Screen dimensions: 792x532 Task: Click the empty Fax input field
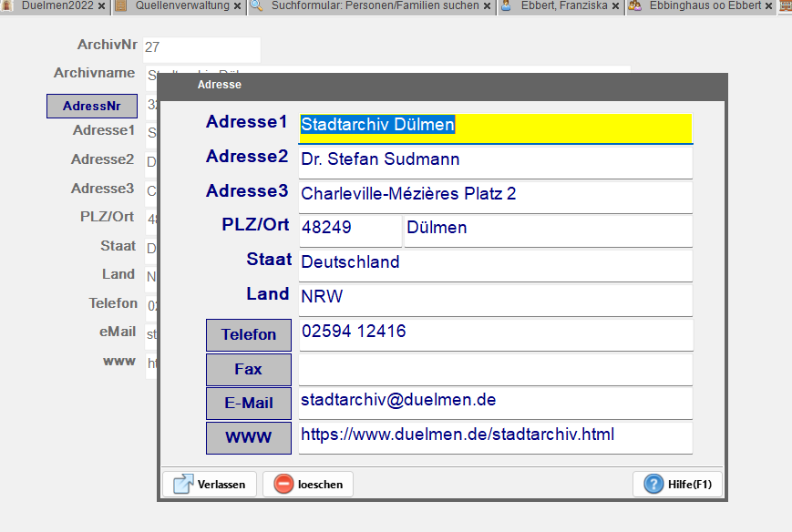[495, 369]
